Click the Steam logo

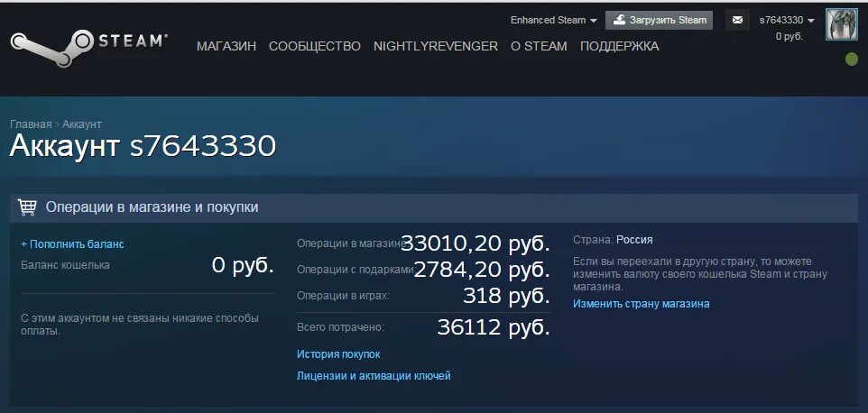[x=88, y=47]
